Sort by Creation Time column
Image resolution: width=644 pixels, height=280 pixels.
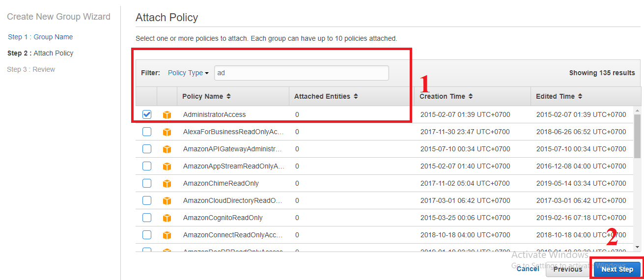(446, 96)
